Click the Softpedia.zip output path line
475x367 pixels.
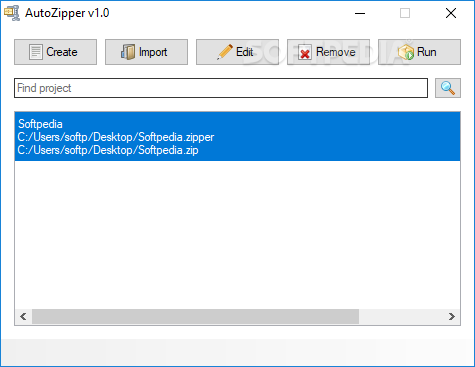pyautogui.click(x=108, y=150)
